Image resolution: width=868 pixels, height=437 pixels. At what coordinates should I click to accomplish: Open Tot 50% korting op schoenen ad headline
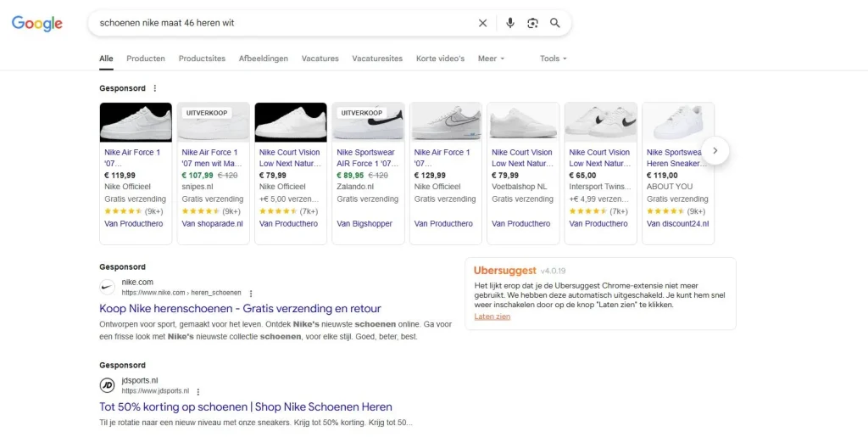[x=246, y=407]
